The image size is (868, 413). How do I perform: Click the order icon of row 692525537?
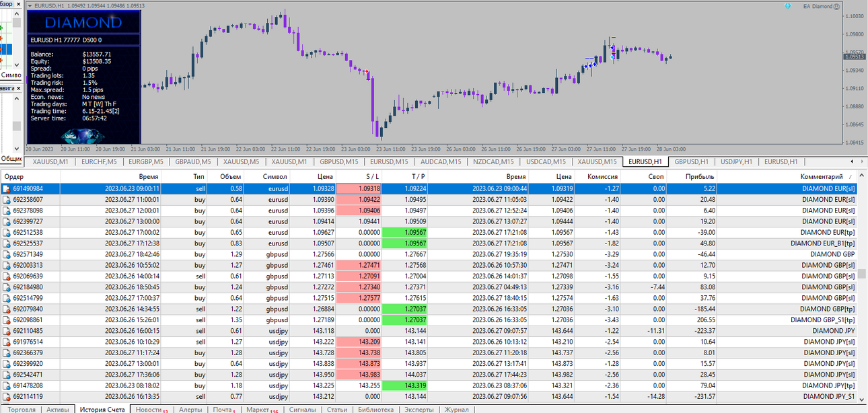7,243
